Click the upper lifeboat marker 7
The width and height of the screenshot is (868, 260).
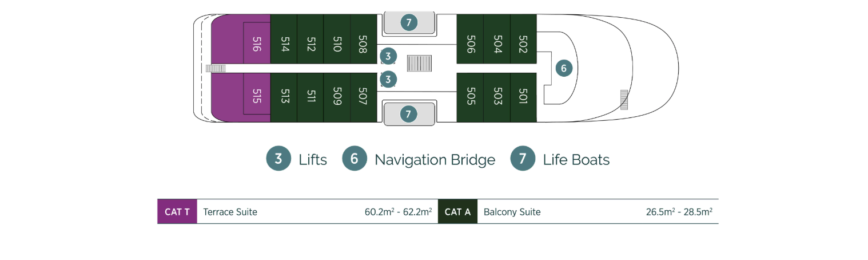pos(408,23)
